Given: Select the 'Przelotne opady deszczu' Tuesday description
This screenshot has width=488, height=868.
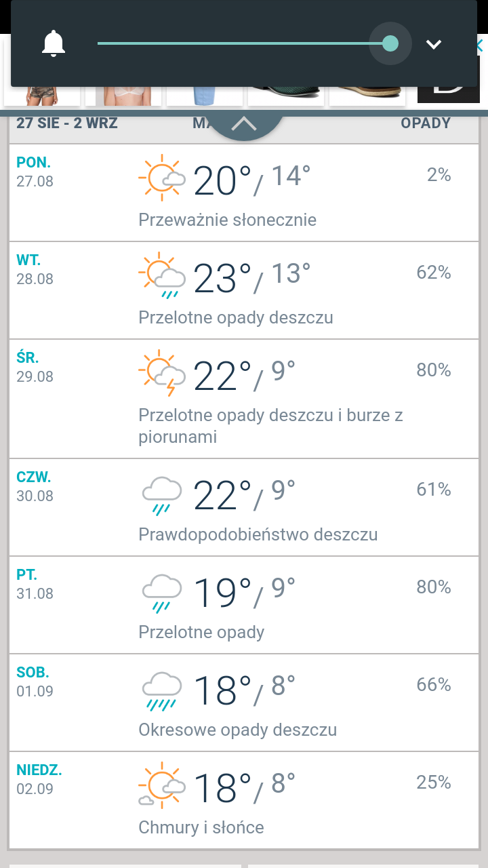Looking at the screenshot, I should click(x=236, y=317).
